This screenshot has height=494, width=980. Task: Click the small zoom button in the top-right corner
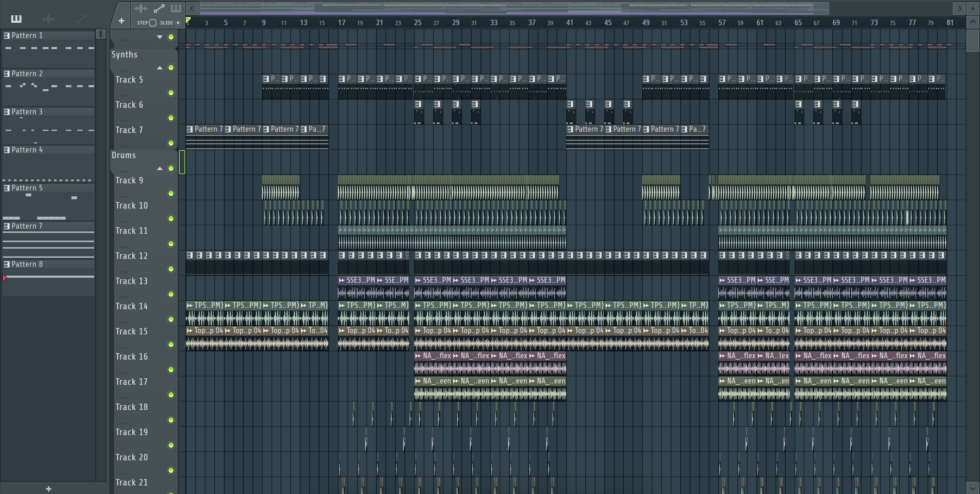pyautogui.click(x=973, y=8)
